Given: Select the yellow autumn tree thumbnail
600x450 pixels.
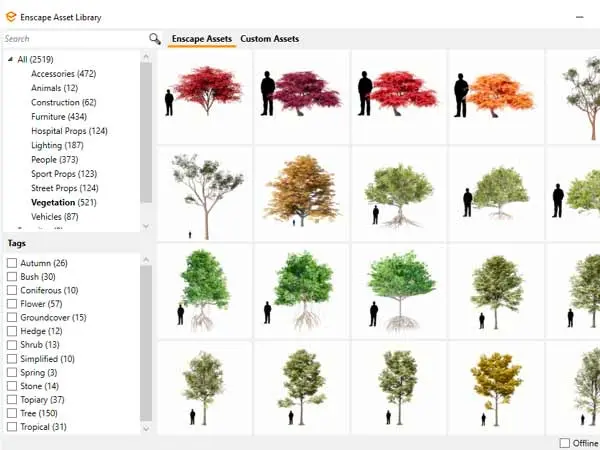Looking at the screenshot, I should click(x=496, y=388).
